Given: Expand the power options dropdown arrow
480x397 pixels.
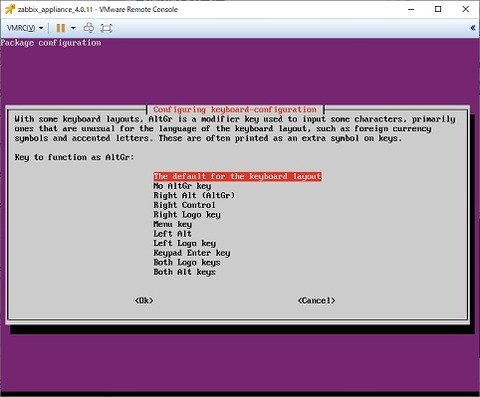Looking at the screenshot, I should [x=73, y=28].
